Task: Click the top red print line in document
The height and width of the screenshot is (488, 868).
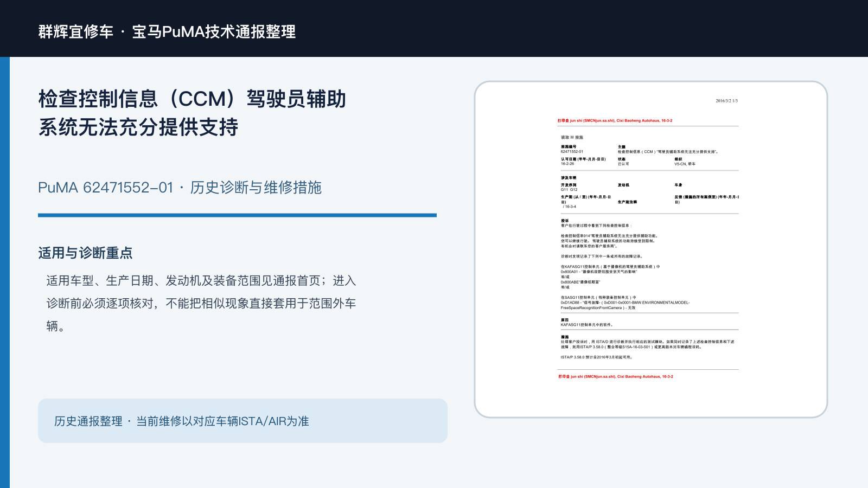Action: click(615, 120)
